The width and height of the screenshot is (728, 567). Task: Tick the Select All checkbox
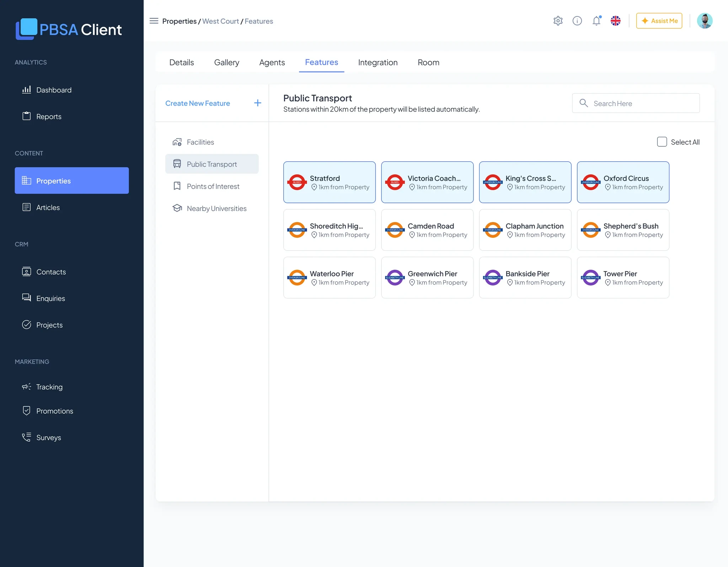click(x=662, y=142)
